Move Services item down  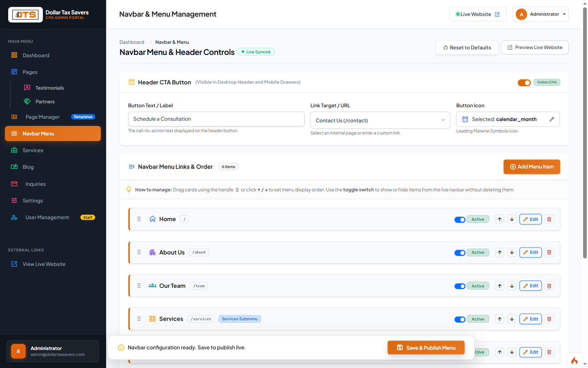click(x=512, y=319)
